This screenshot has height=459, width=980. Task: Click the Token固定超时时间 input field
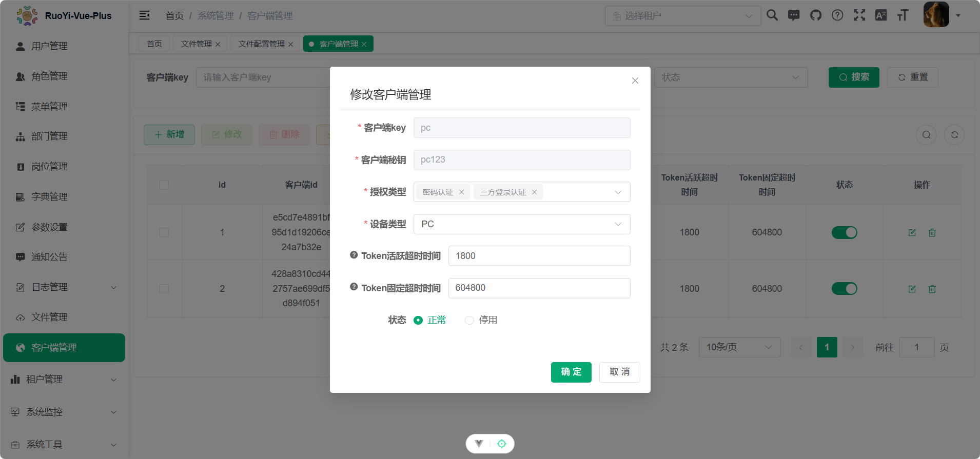539,288
